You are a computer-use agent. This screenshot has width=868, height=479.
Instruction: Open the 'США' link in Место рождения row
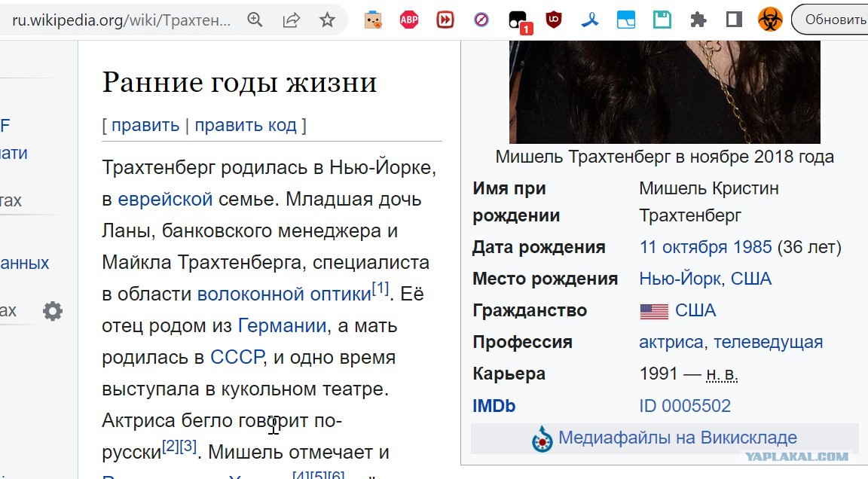pyautogui.click(x=751, y=279)
